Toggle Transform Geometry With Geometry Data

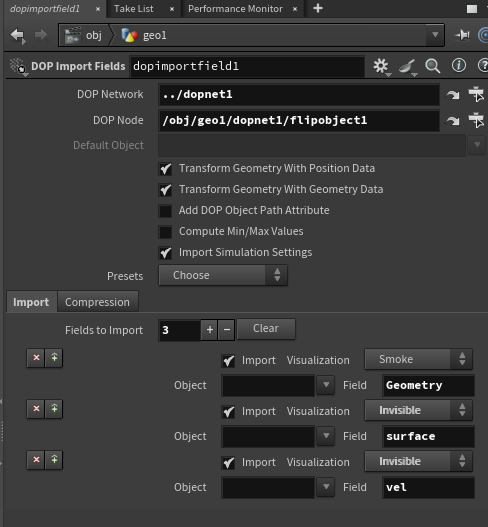[x=165, y=190]
